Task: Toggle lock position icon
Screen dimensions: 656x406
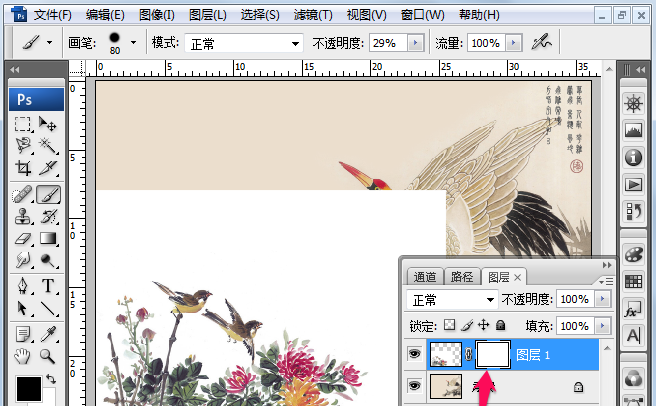Action: click(484, 325)
